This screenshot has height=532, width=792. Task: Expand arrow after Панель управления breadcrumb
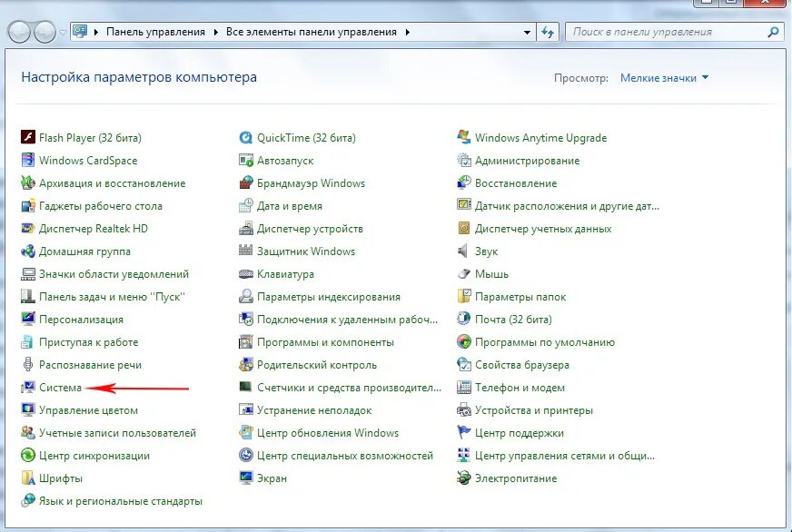click(x=215, y=32)
